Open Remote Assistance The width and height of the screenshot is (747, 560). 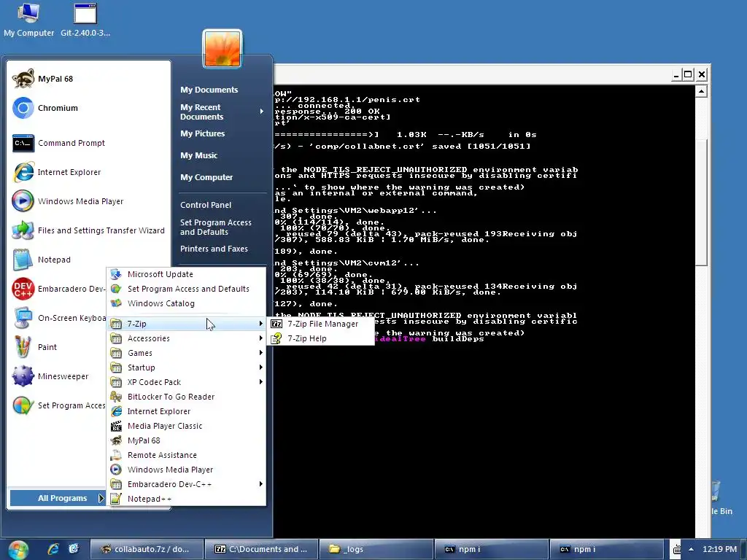coord(187,455)
